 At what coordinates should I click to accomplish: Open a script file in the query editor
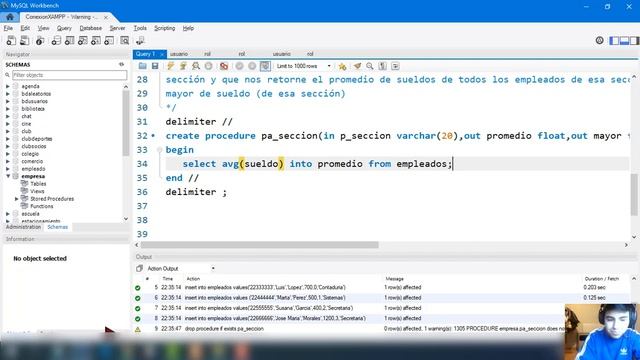tap(142, 66)
